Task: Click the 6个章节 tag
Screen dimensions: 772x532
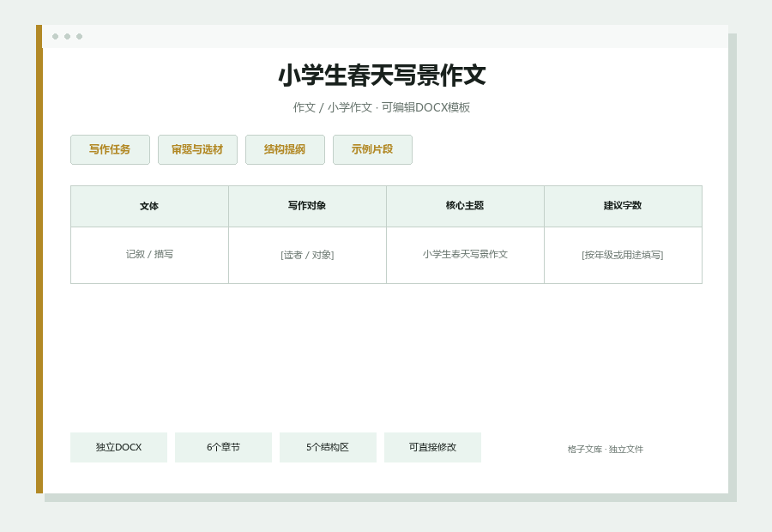Action: pyautogui.click(x=224, y=447)
